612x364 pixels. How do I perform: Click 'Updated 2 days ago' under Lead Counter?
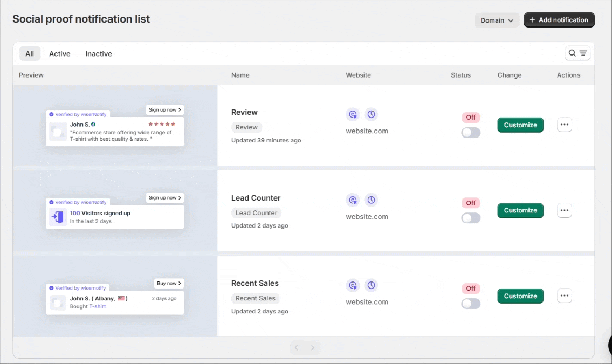tap(259, 225)
